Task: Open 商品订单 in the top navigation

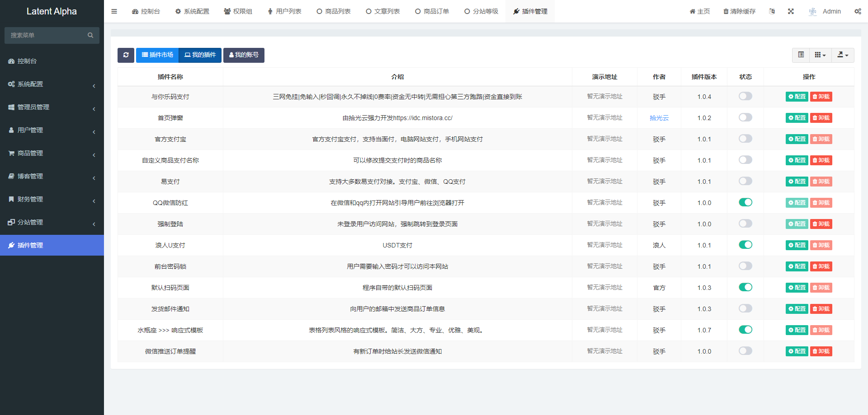Action: coord(432,11)
